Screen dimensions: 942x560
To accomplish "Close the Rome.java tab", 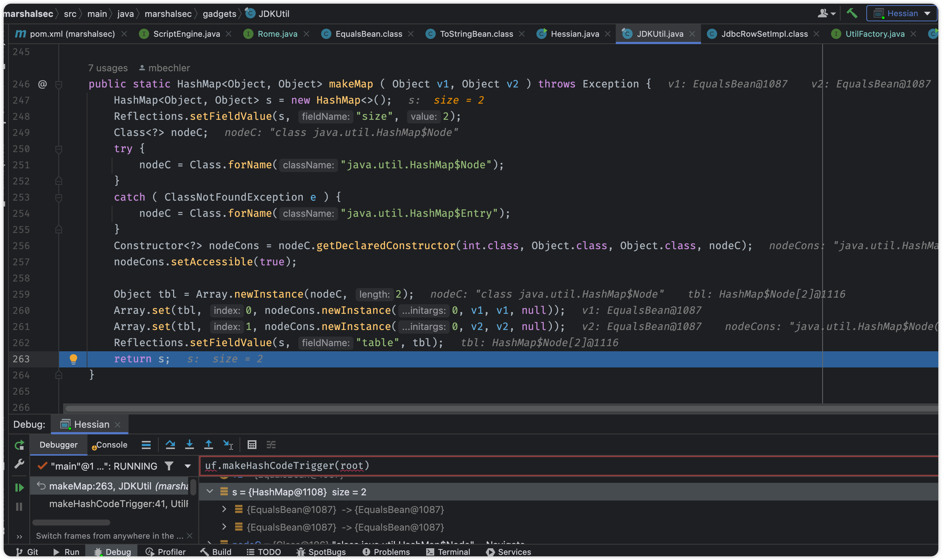I will 307,34.
